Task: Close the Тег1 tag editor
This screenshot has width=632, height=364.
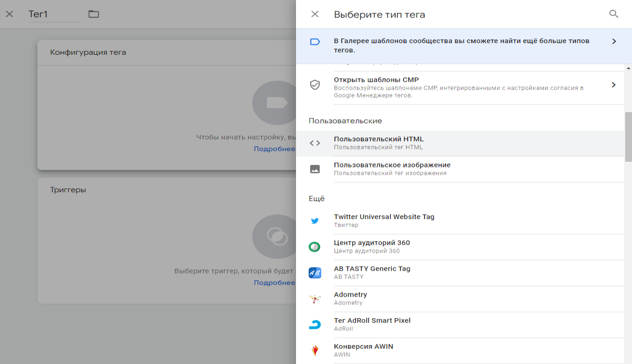Action: (x=9, y=14)
